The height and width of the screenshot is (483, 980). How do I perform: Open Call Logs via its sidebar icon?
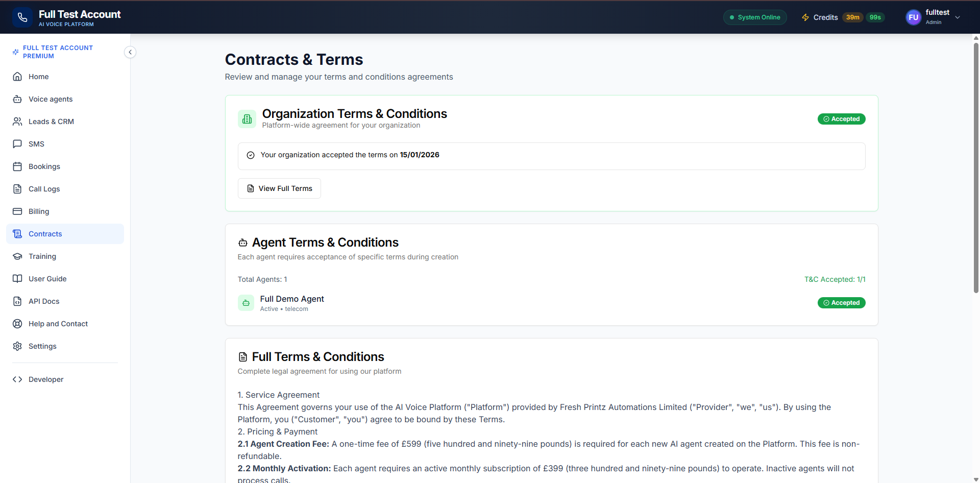(x=17, y=189)
